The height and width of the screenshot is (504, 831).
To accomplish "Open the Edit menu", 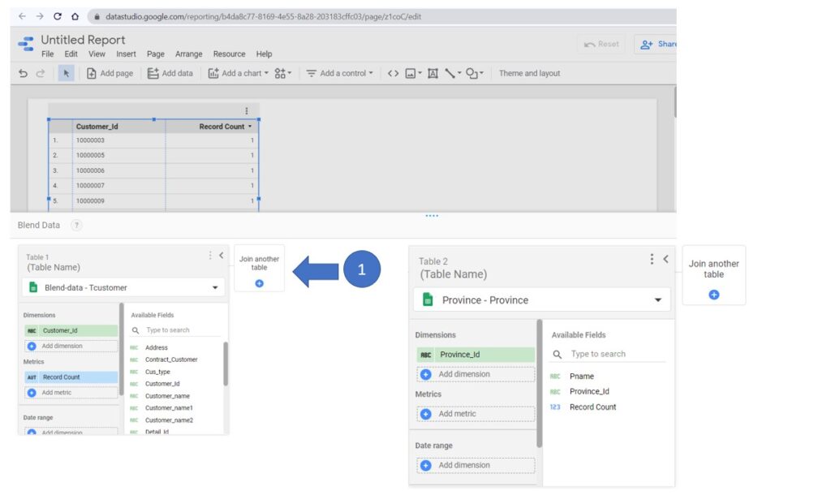I will pos(71,54).
